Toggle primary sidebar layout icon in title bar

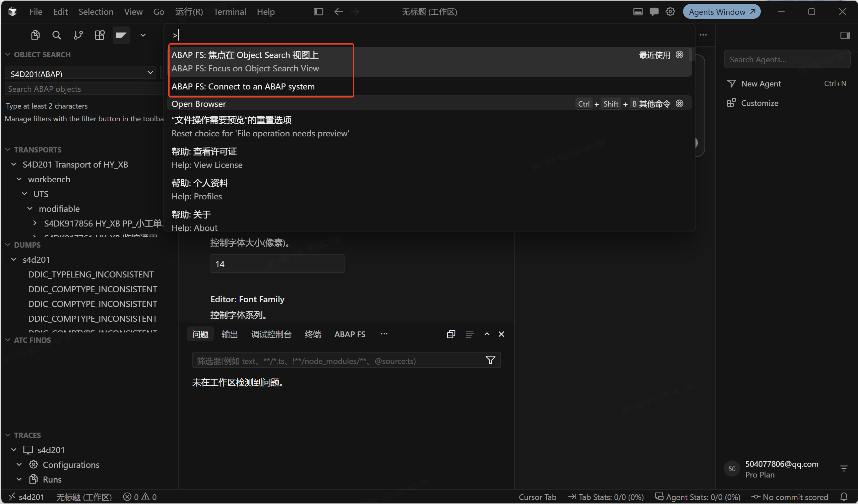pos(318,12)
